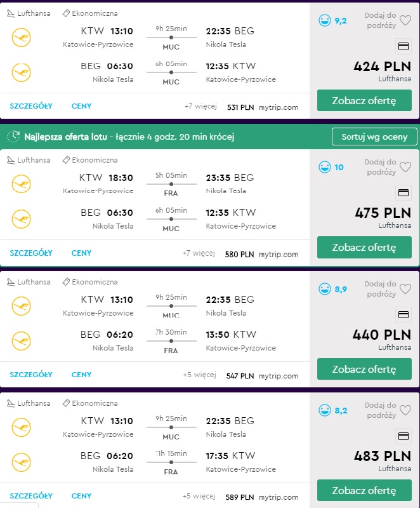The height and width of the screenshot is (508, 420).
Task: Click the payment card icon above 475 PLN
Action: [x=403, y=193]
